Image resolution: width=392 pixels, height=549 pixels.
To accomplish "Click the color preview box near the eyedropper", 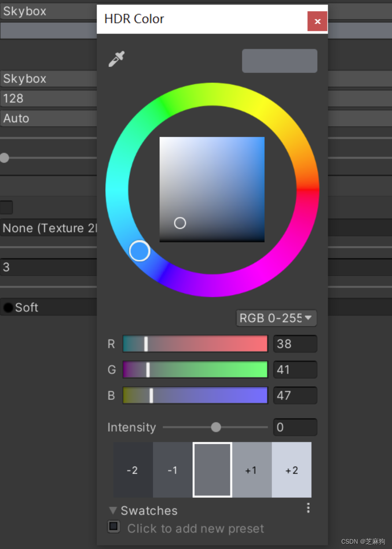I will (x=279, y=60).
